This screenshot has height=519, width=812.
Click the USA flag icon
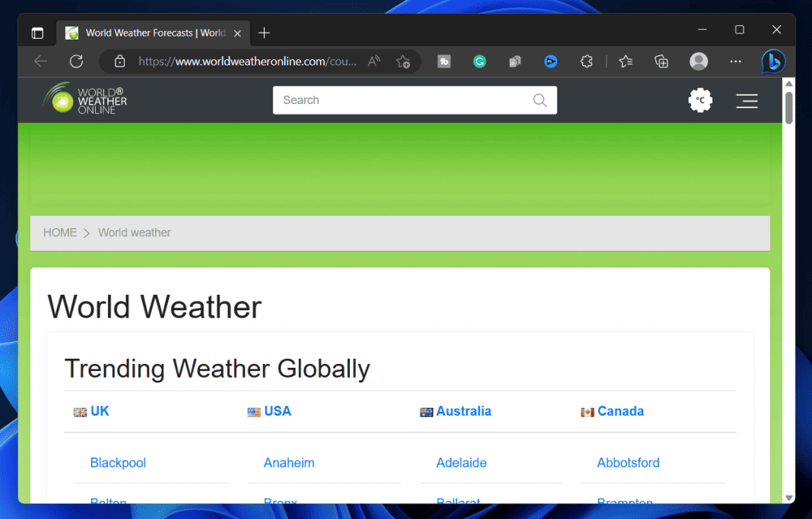253,411
